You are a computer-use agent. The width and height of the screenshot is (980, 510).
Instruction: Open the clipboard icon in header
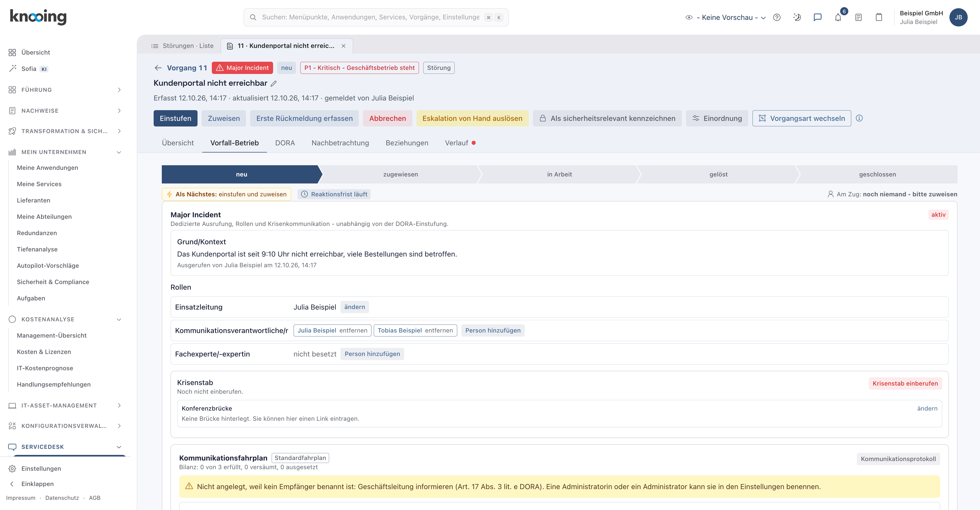point(879,18)
